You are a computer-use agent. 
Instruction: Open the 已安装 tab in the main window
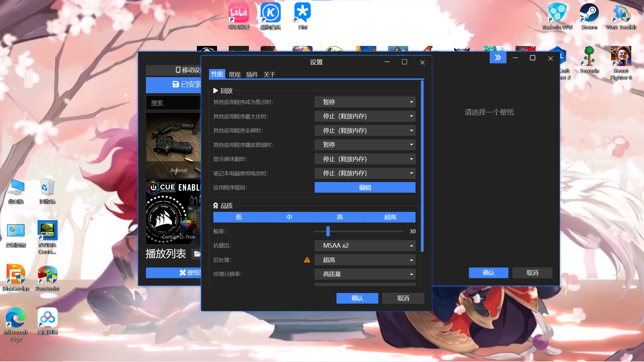(173, 84)
